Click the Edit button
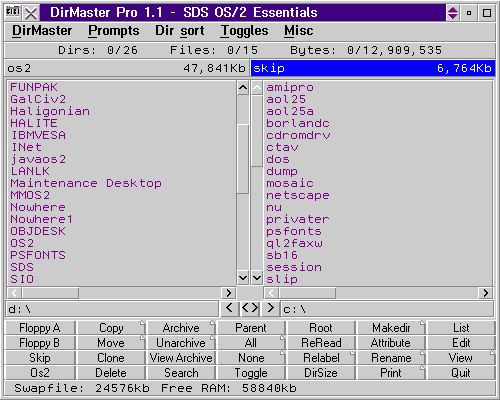Viewport: 500px width, 400px height. click(461, 343)
